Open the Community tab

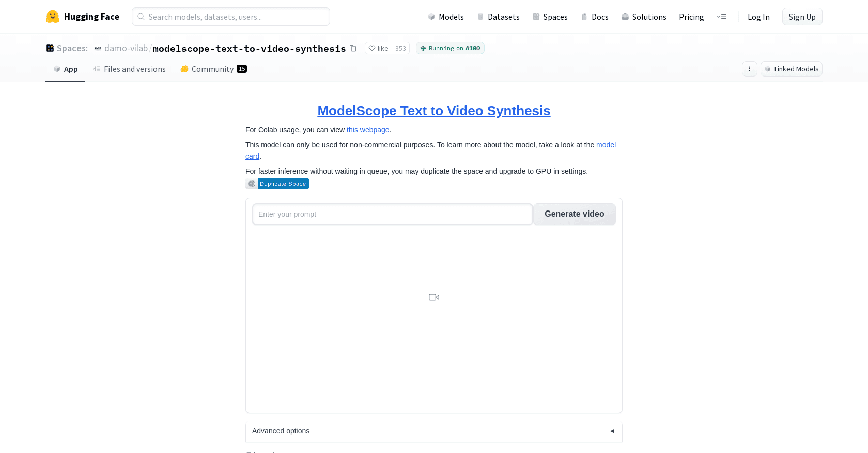(x=213, y=69)
